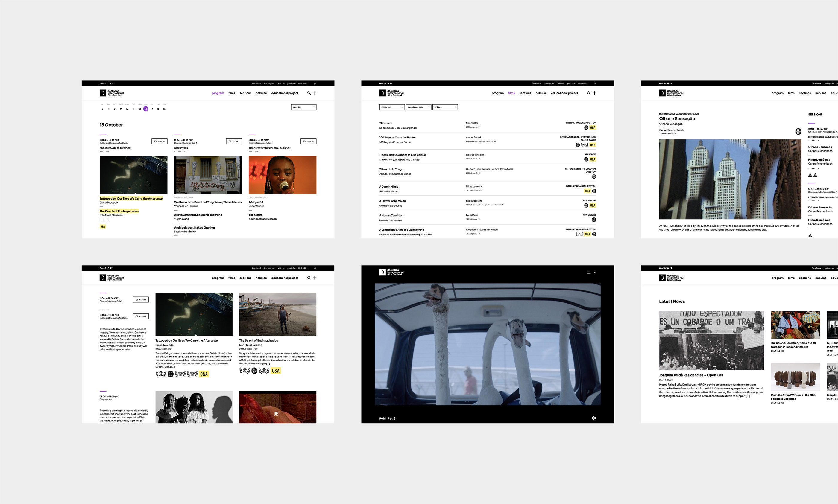
Task: Select day 16 in calendar strip
Action: [x=164, y=109]
